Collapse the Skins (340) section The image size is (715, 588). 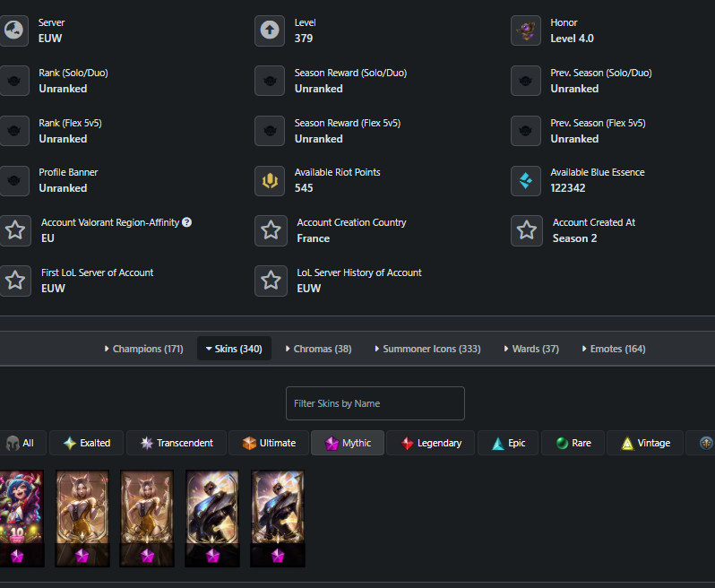click(x=234, y=349)
